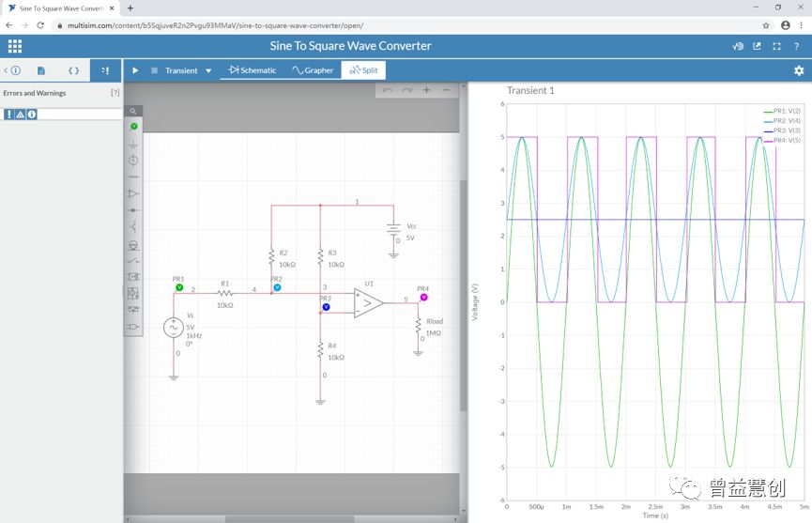Click the fullscreen icon in the header

pyautogui.click(x=776, y=46)
